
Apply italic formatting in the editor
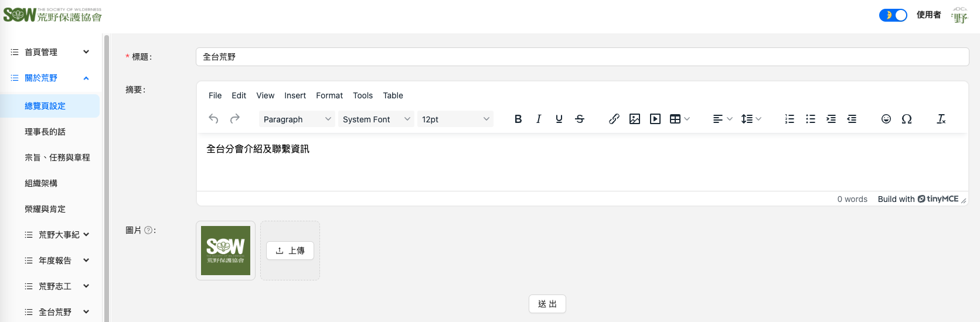[x=539, y=119]
